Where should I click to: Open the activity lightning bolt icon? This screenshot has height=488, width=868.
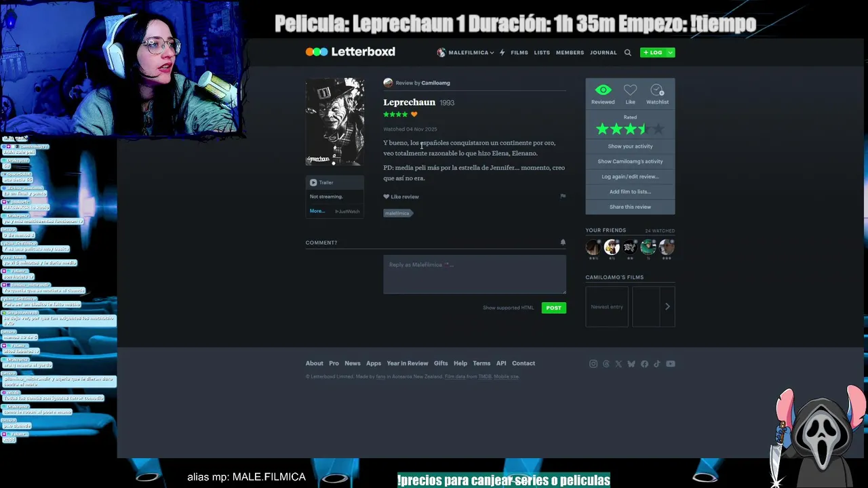pyautogui.click(x=502, y=52)
